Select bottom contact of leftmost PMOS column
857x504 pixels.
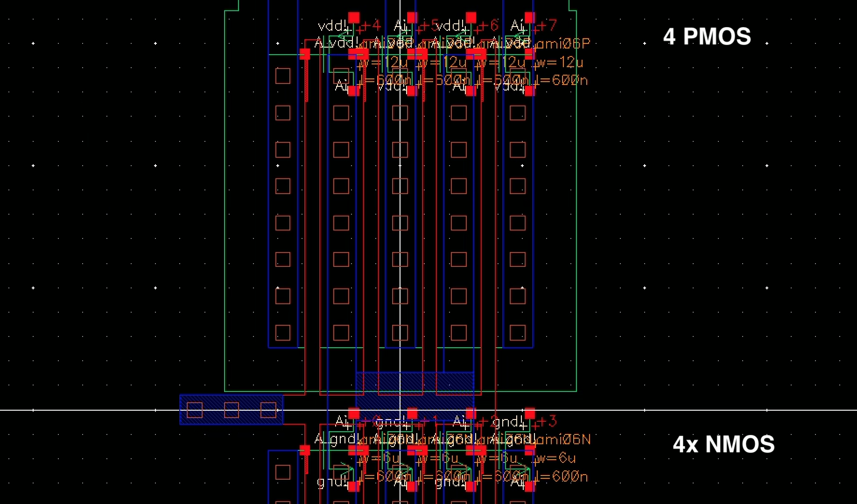[x=283, y=333]
